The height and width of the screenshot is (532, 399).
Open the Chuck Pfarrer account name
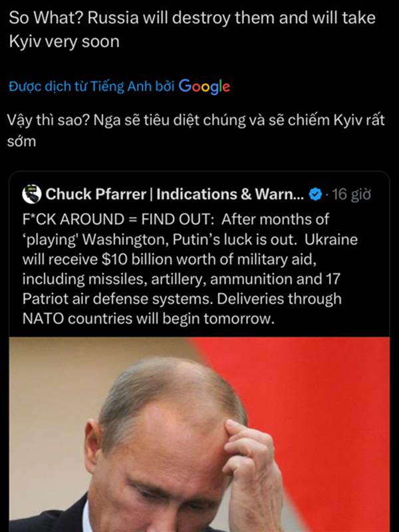click(x=175, y=194)
